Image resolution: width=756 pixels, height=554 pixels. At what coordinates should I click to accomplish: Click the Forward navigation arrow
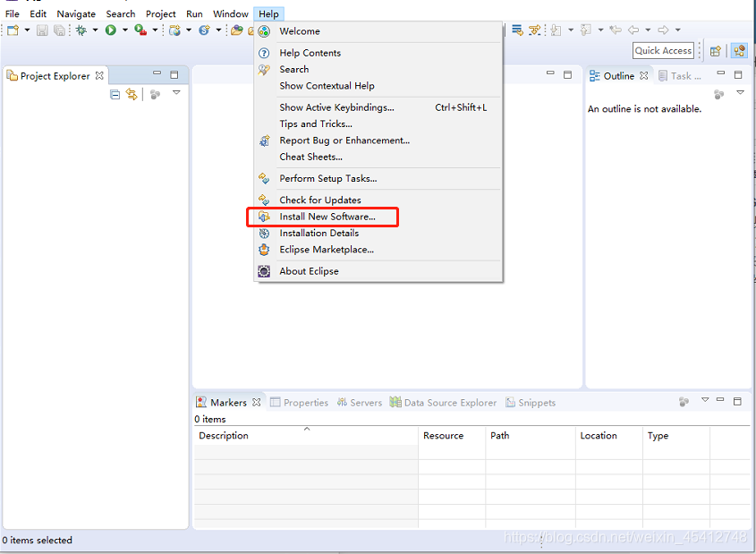tap(664, 30)
